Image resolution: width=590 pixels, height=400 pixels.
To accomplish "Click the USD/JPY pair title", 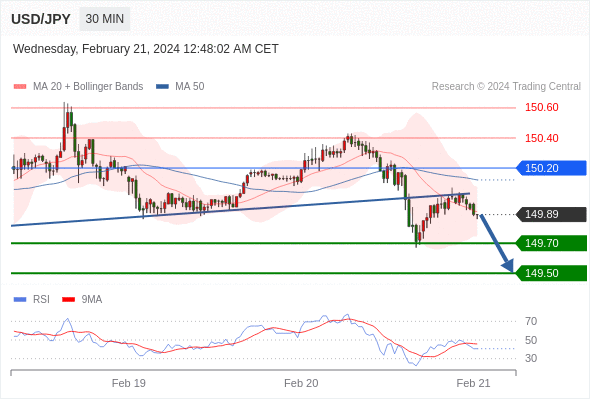I will (x=41, y=19).
